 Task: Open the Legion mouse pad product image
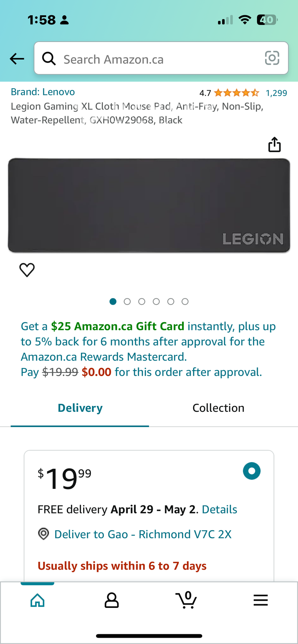tap(149, 205)
